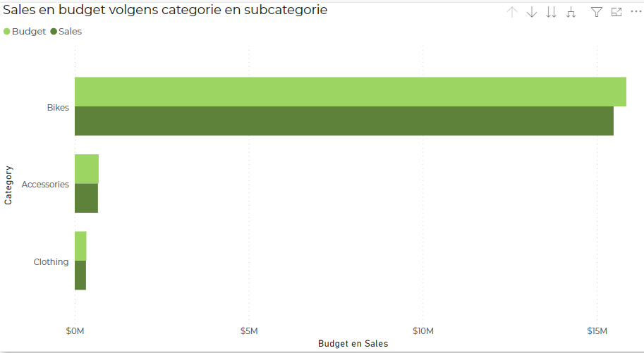The width and height of the screenshot is (644, 353).
Task: Open more options ellipsis menu
Action: (x=636, y=12)
